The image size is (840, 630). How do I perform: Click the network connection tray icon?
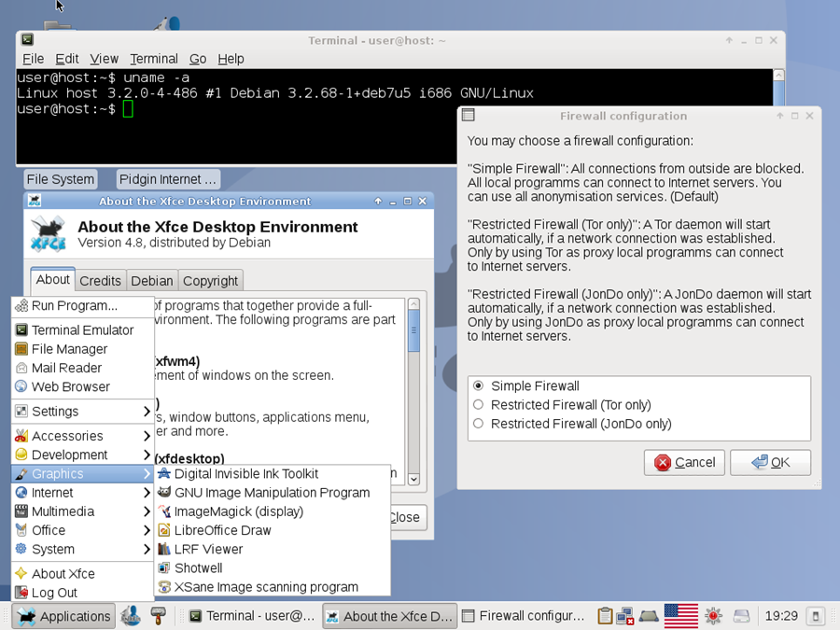pyautogui.click(x=625, y=616)
